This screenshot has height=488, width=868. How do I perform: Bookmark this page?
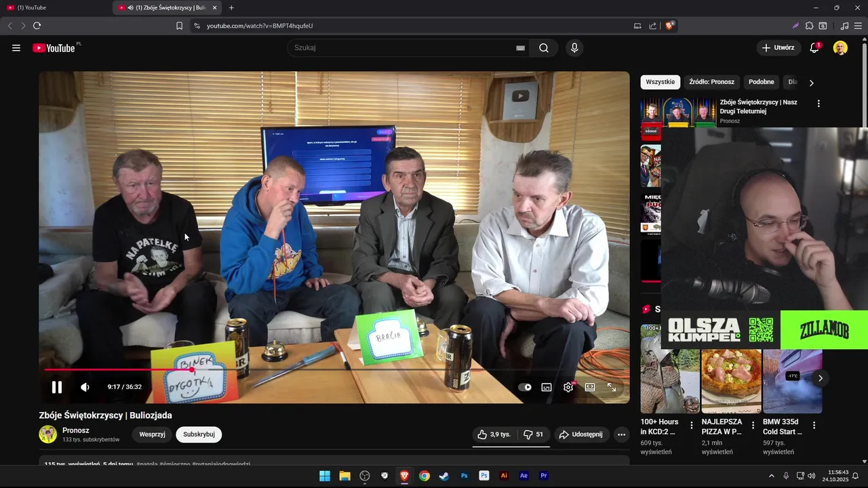pos(179,26)
